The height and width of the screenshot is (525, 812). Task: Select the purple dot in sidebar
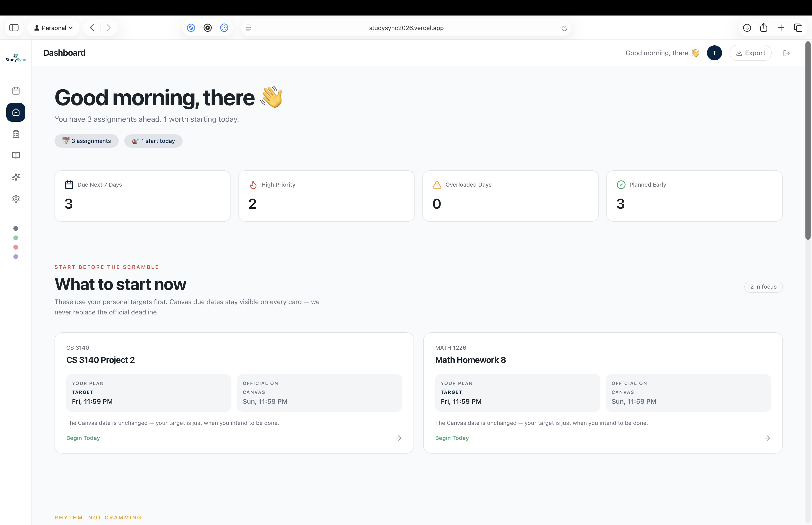tap(16, 257)
